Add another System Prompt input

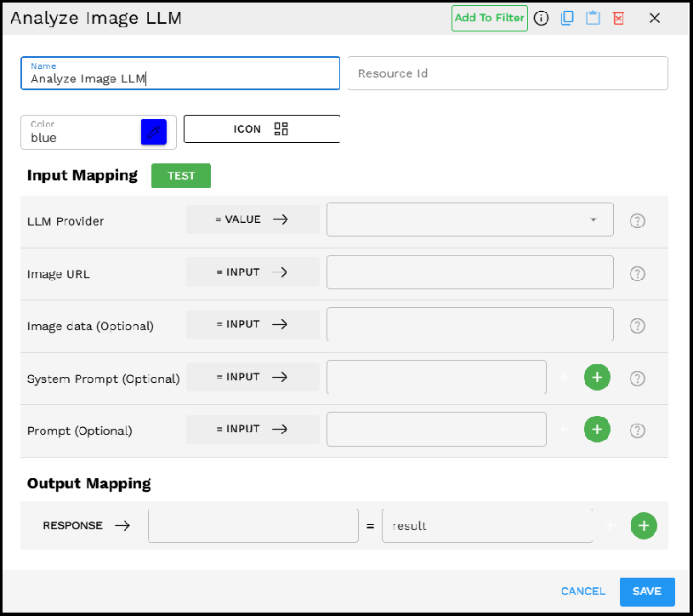click(597, 377)
